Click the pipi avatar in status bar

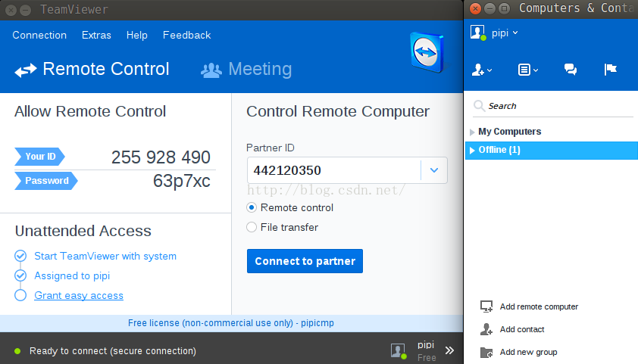click(398, 351)
